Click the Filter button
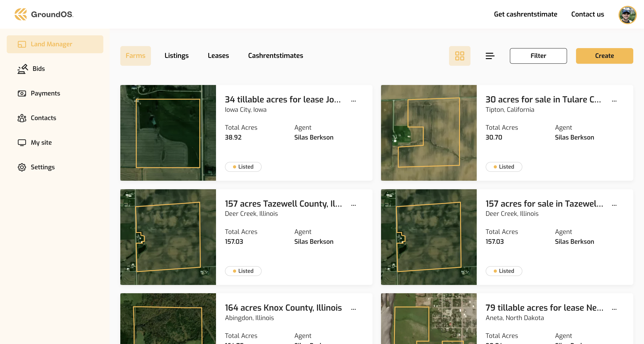The width and height of the screenshot is (644, 344). [x=538, y=56]
